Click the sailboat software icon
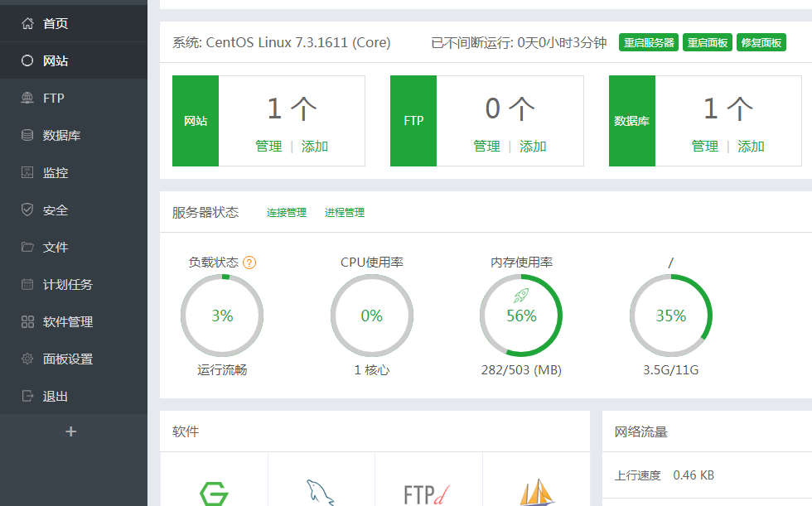The image size is (812, 506). point(537,492)
